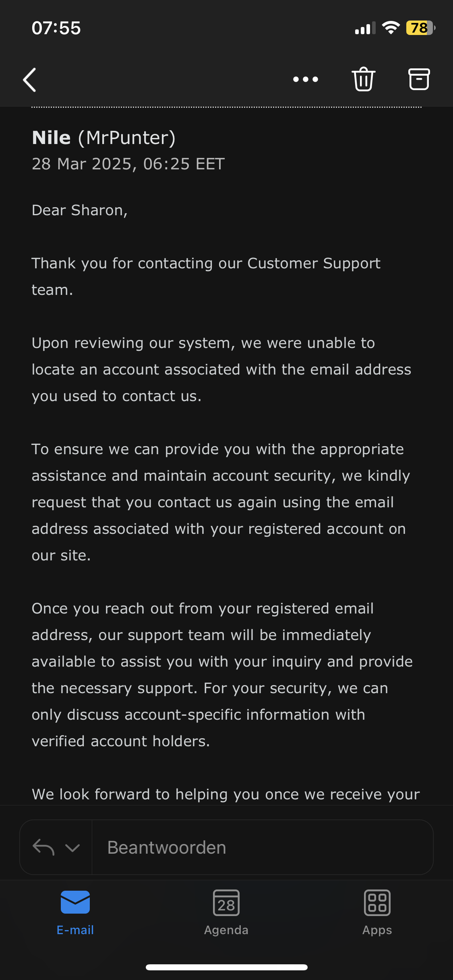Tap sender name Nile (MrPunter)

click(104, 138)
